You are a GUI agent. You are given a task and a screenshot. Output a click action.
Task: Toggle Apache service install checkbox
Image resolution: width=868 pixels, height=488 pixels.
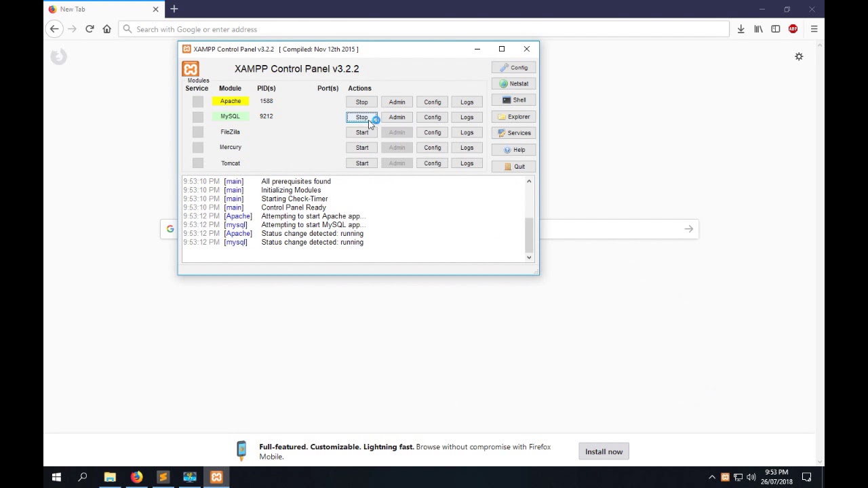(x=197, y=102)
